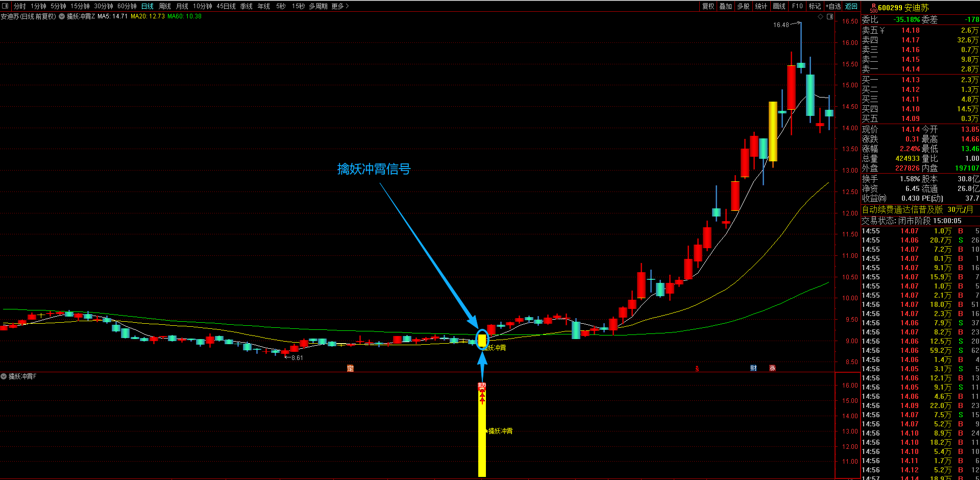Click the 定 event marker icon
The height and width of the screenshot is (480, 980).
350,368
